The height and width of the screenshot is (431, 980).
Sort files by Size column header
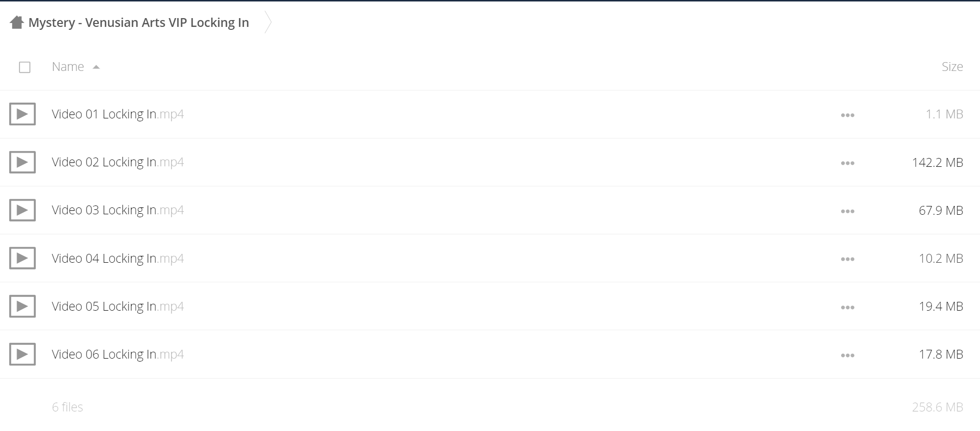(x=952, y=67)
